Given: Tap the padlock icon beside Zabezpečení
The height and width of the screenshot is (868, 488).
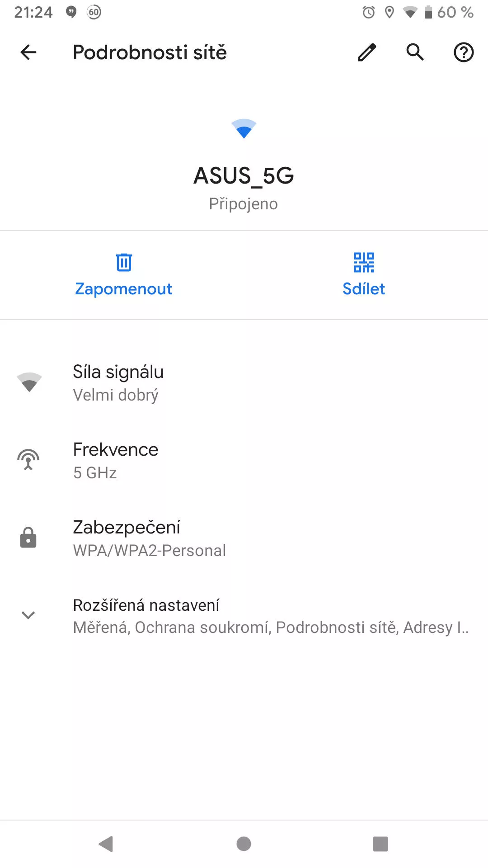Looking at the screenshot, I should tap(28, 538).
